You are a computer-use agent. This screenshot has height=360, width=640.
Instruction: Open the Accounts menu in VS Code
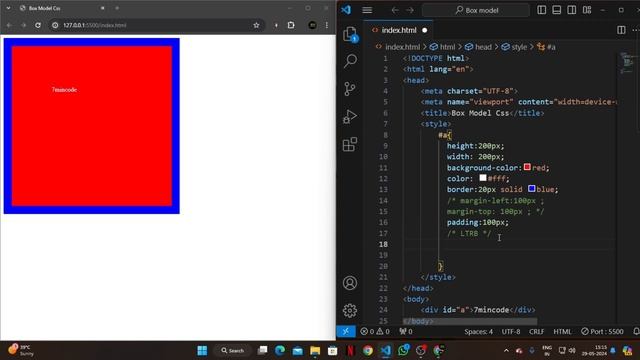pyautogui.click(x=350, y=283)
